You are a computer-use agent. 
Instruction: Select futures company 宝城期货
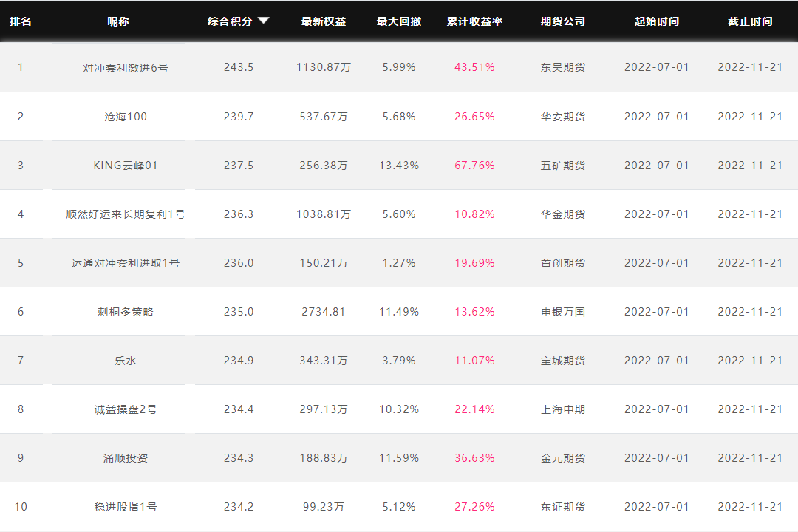click(563, 361)
